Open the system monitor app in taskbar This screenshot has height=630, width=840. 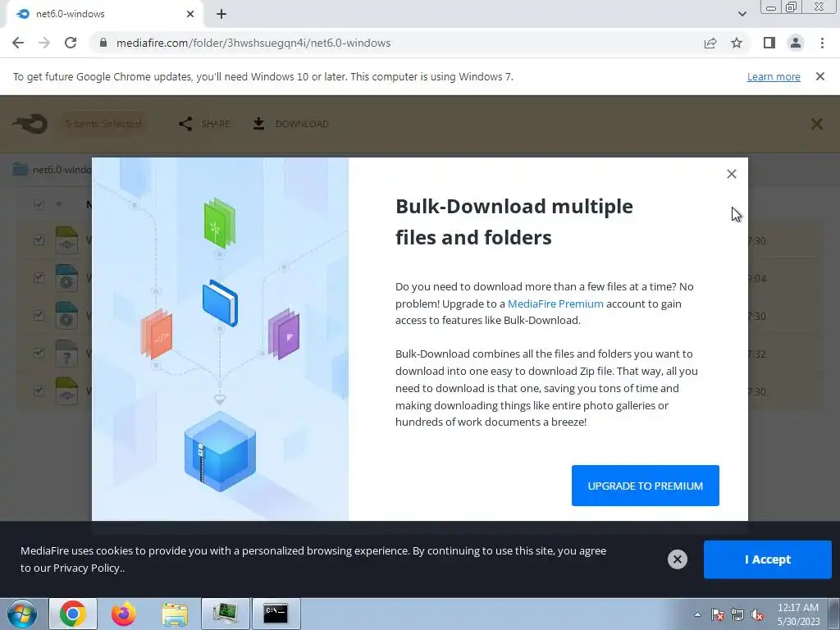(x=226, y=614)
